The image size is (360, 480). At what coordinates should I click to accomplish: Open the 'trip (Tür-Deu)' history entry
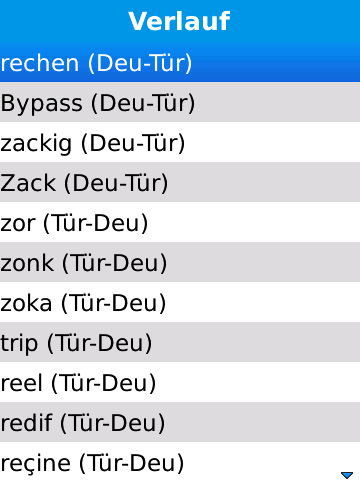180,342
